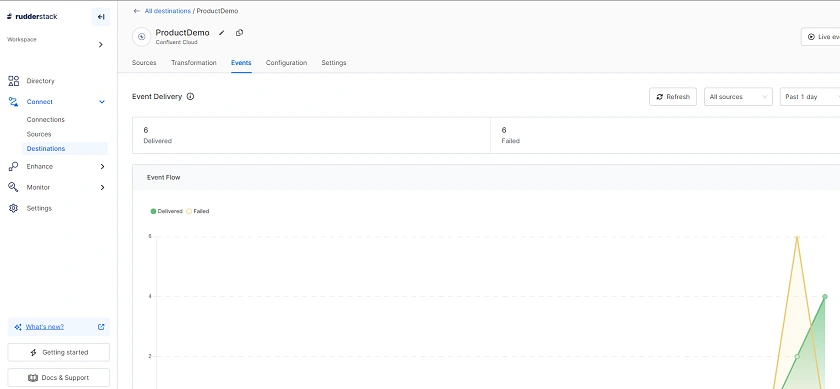This screenshot has height=389, width=840.
Task: Click the Monitor magnifier icon
Action: coord(13,188)
